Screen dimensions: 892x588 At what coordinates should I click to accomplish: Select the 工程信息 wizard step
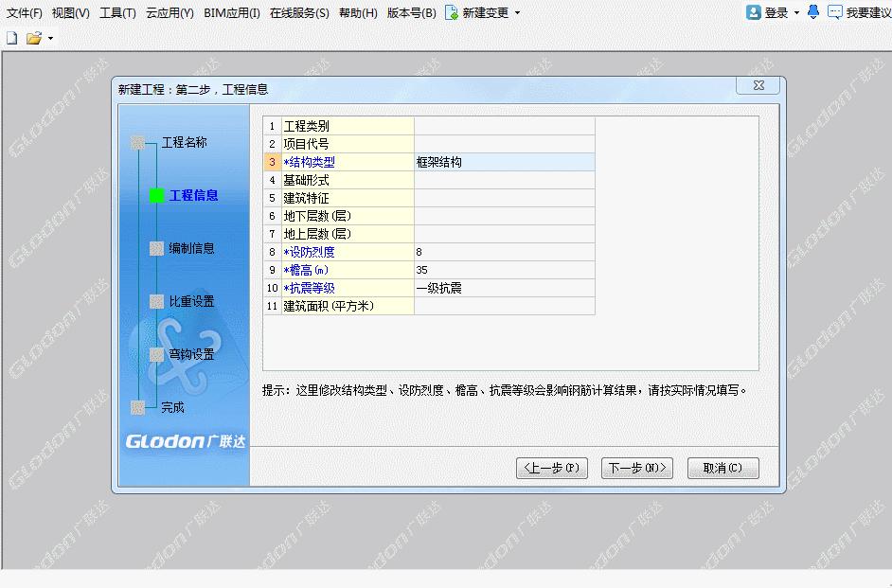(x=193, y=196)
